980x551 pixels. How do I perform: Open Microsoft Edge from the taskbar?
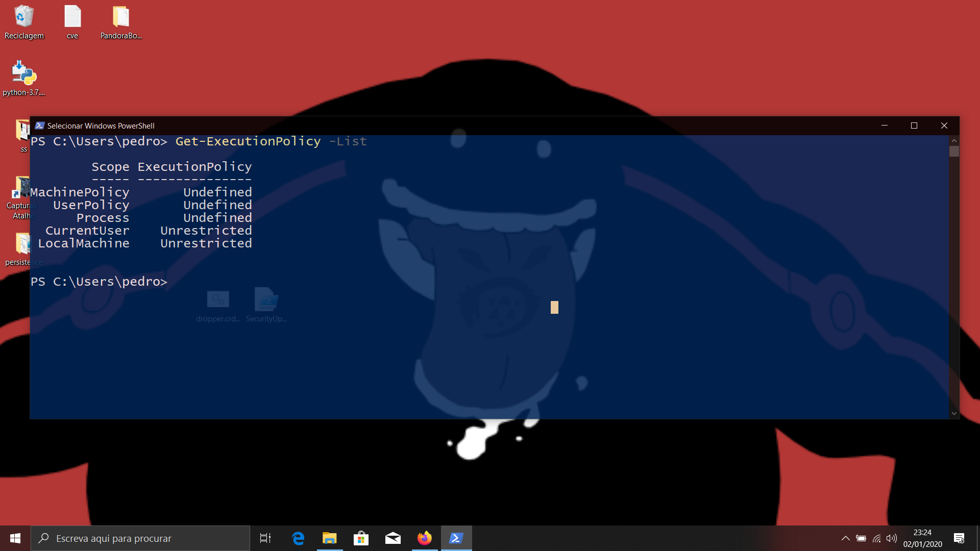298,538
